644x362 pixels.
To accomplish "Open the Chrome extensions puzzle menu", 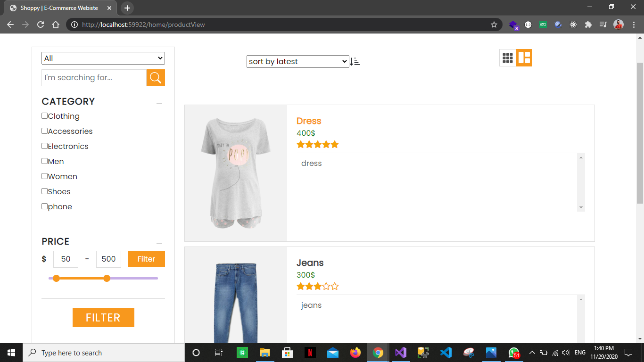I will [588, 25].
